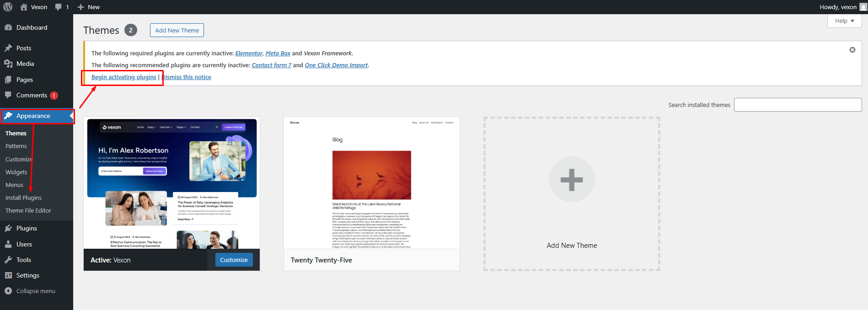This screenshot has width=868, height=310.
Task: Focus the Search installed themes field
Action: coord(798,105)
